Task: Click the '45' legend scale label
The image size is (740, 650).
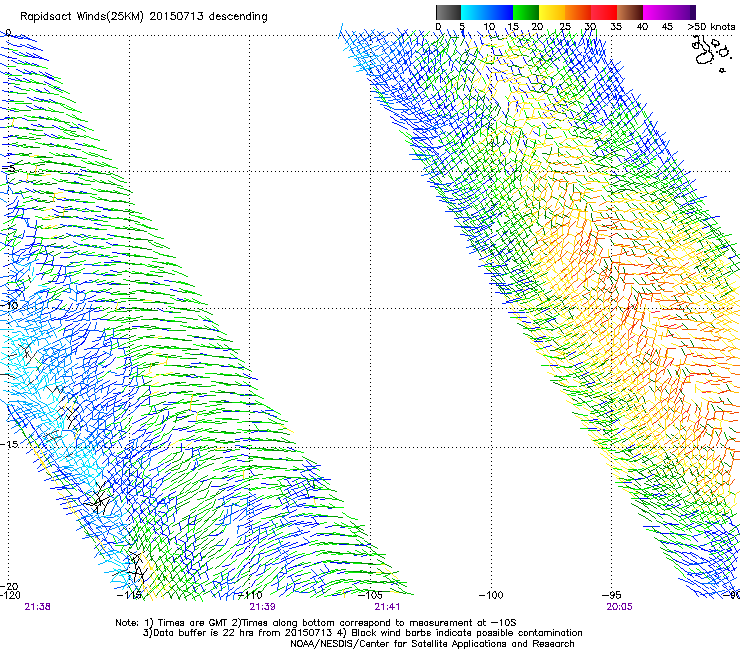Action: 667,27
